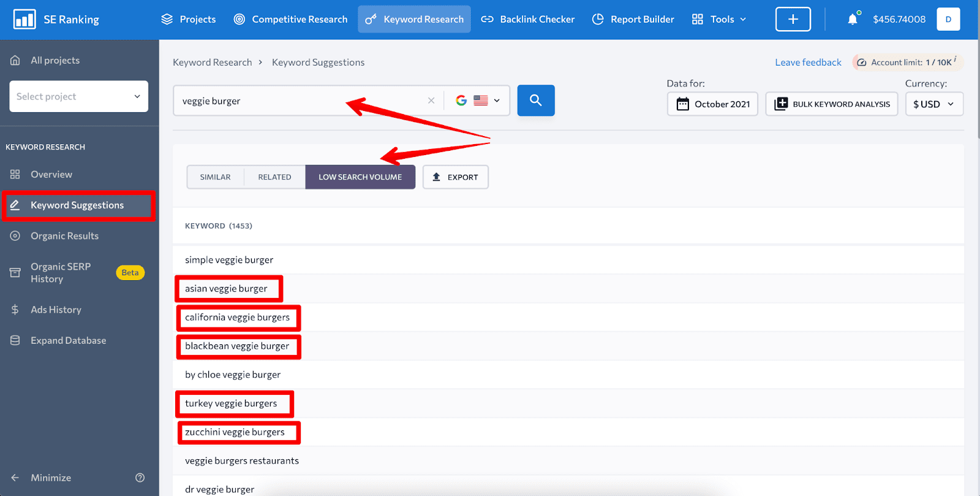The height and width of the screenshot is (496, 980).
Task: Click the Keyword Research breadcrumb link
Action: click(213, 63)
